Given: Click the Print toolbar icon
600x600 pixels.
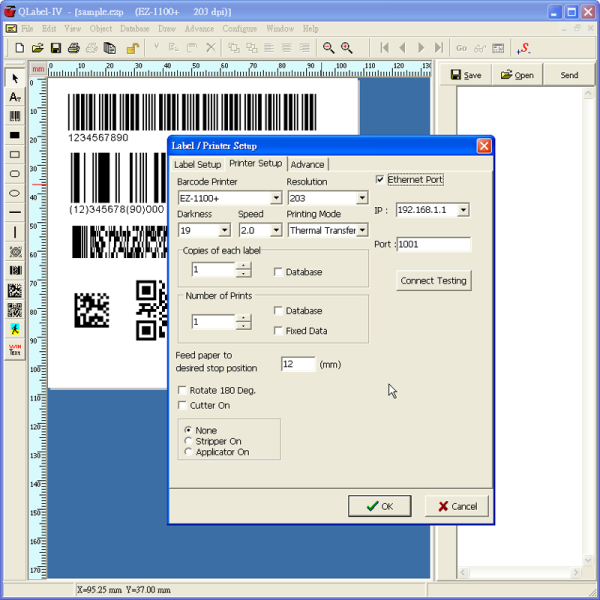Looking at the screenshot, I should pos(74,48).
